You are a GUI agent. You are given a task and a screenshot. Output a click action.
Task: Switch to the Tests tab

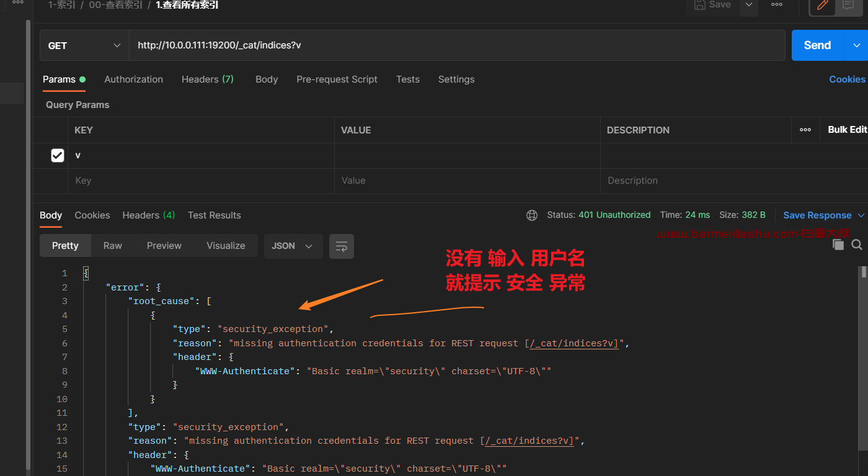coord(408,79)
